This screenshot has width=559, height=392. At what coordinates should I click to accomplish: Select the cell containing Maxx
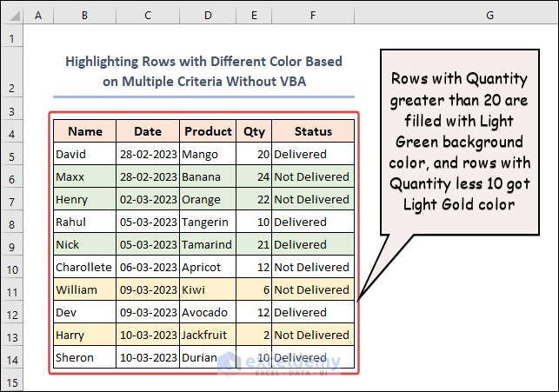[85, 176]
